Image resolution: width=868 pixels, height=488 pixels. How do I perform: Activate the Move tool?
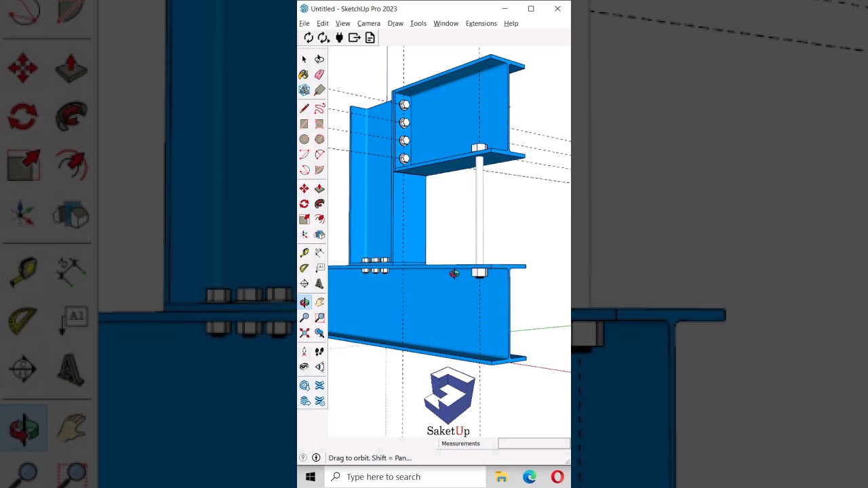tap(304, 188)
